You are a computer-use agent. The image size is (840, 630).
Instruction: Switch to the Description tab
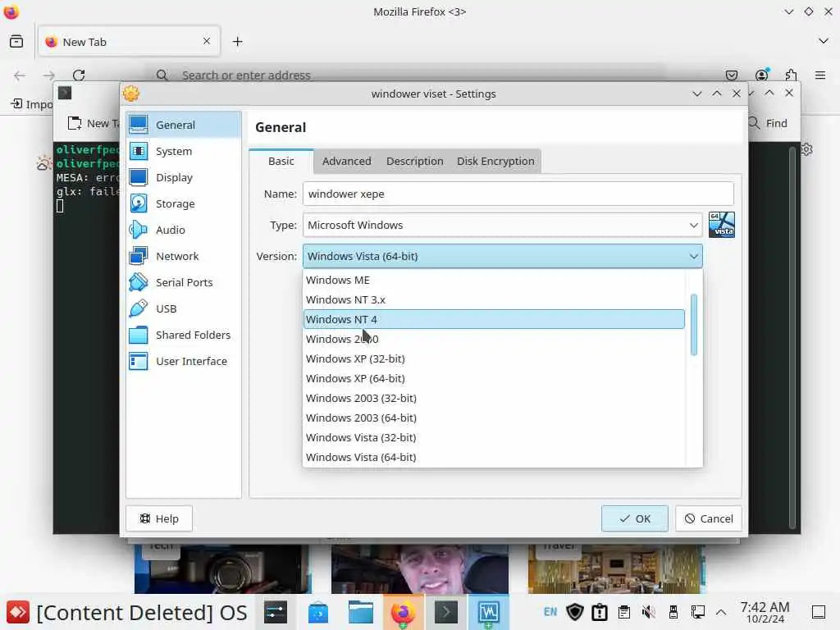coord(414,162)
